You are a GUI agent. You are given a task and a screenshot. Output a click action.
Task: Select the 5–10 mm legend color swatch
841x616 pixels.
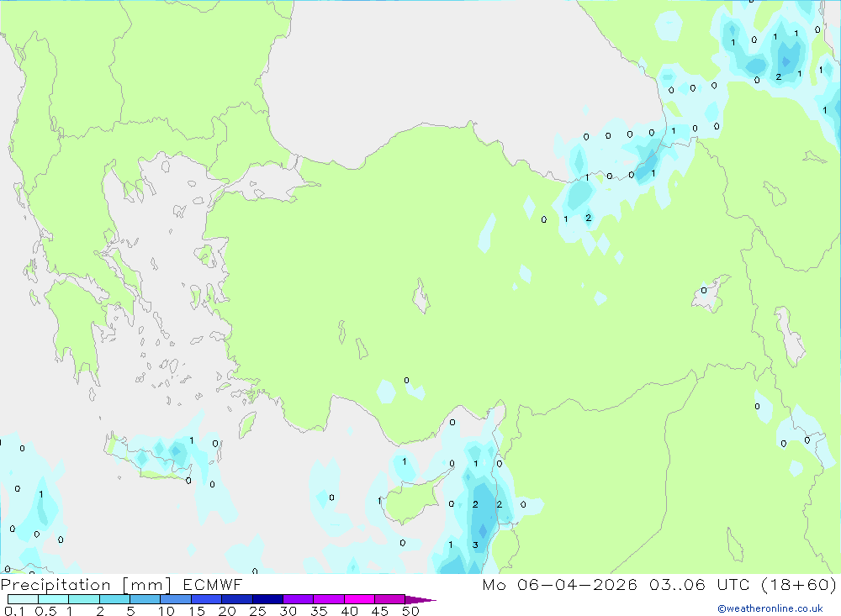pos(145,599)
